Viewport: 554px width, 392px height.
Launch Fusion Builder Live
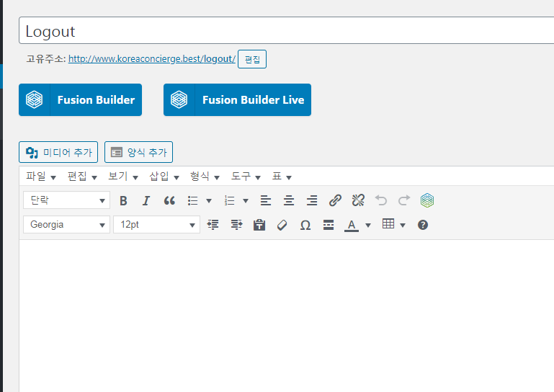point(237,99)
